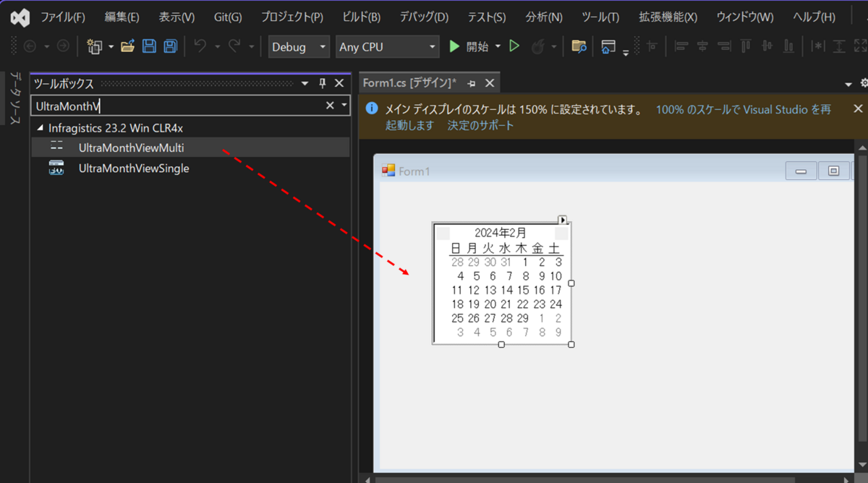
Task: Pin the Form1.cs design tab
Action: 471,84
